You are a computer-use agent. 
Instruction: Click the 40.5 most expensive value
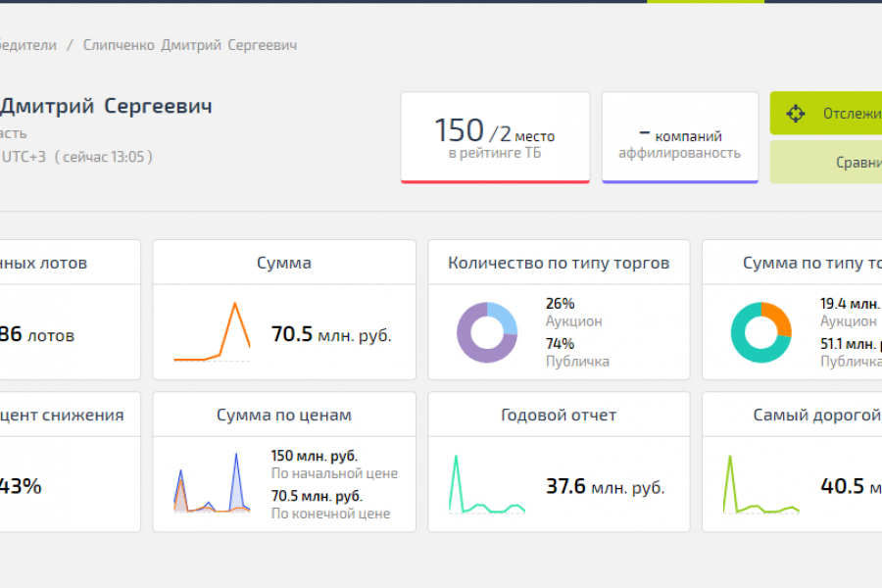tap(851, 486)
